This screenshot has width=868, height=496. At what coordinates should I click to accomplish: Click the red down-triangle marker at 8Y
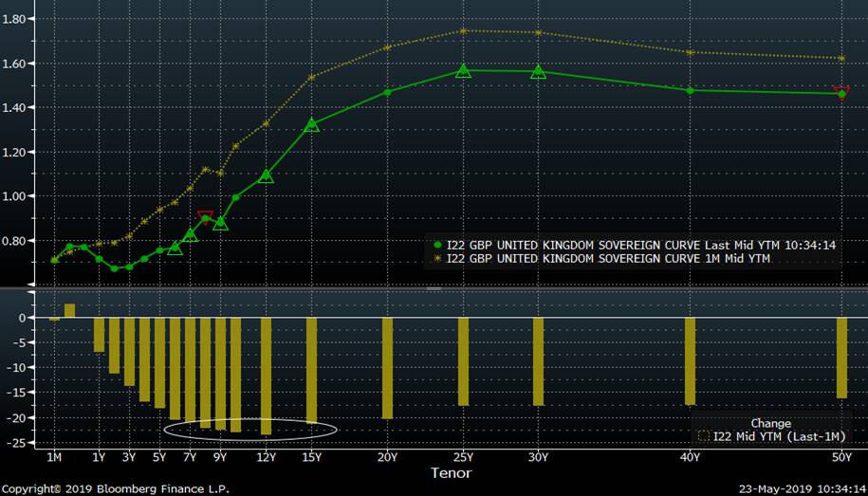(205, 217)
